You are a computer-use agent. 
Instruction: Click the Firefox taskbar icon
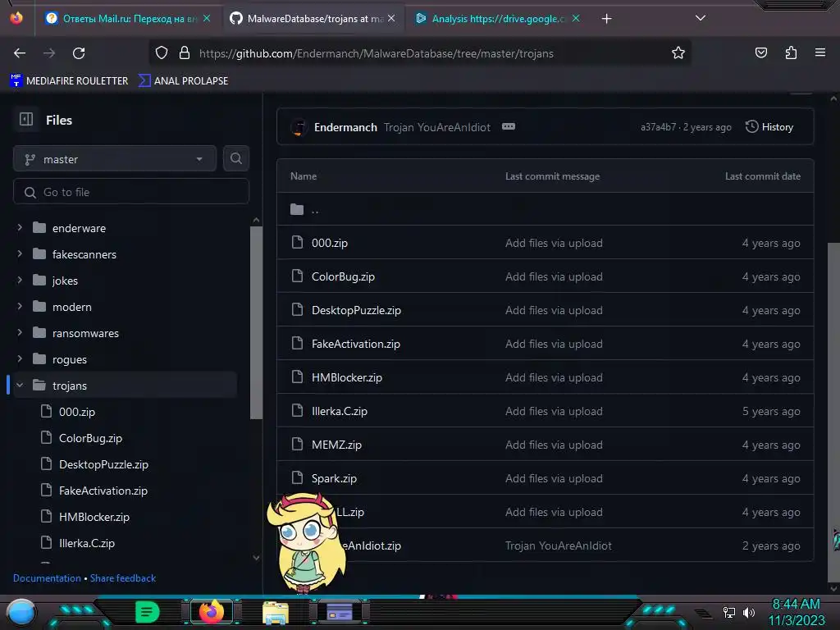coord(211,612)
